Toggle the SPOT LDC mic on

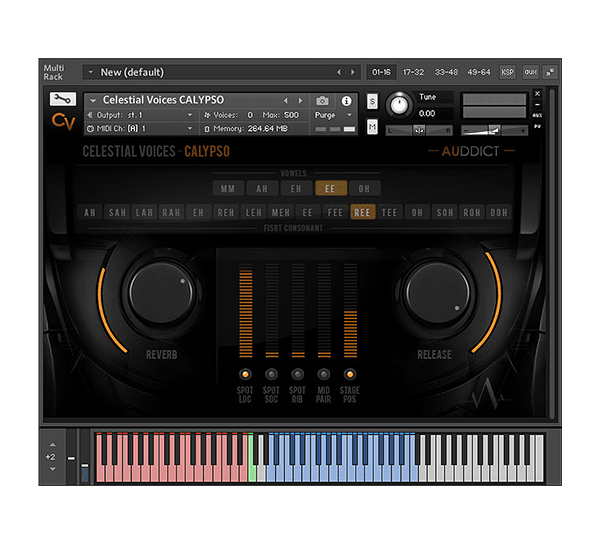click(245, 374)
